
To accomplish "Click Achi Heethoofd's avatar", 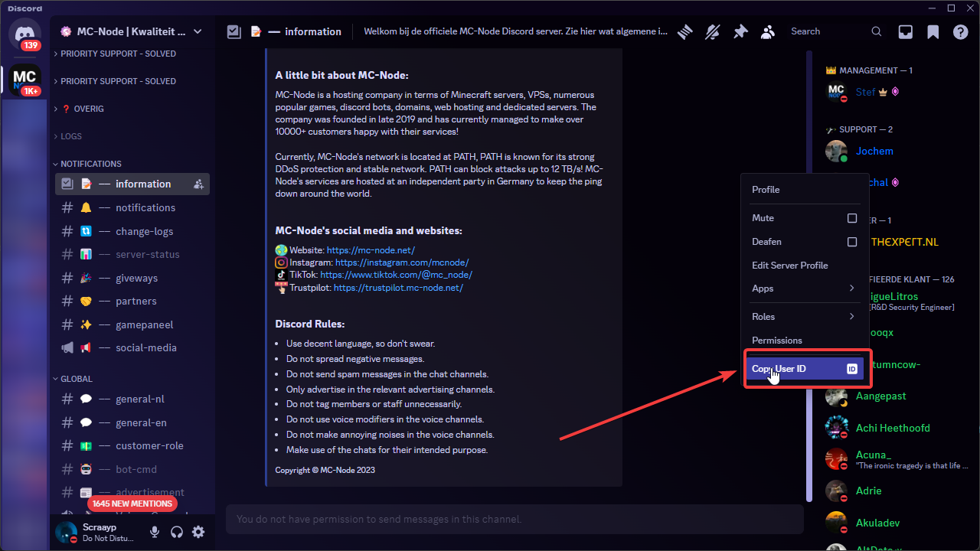I will (x=836, y=428).
